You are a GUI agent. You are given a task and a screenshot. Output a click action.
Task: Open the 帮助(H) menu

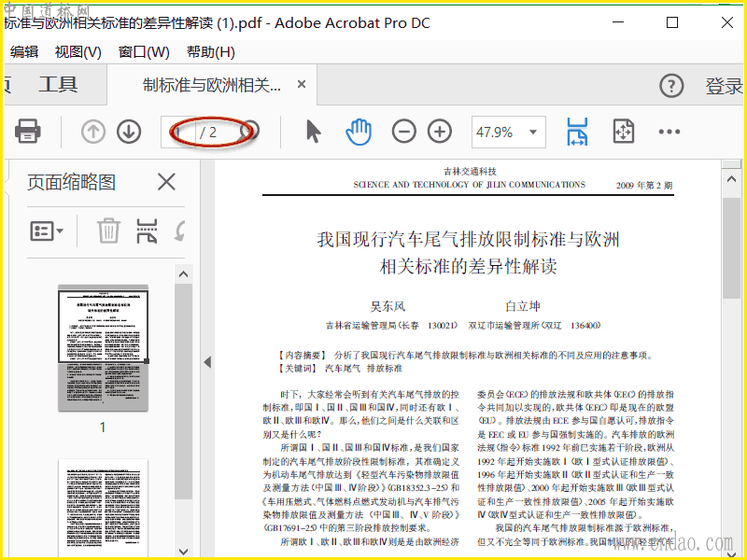point(211,52)
